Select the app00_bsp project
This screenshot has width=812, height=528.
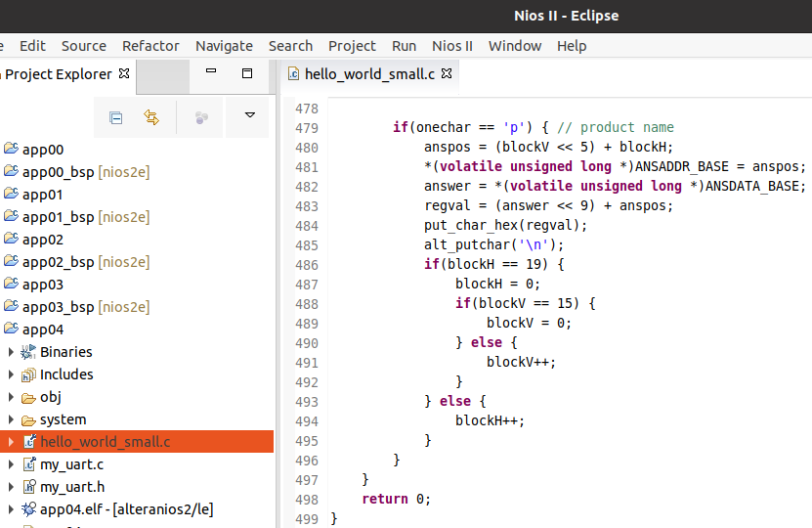click(86, 172)
